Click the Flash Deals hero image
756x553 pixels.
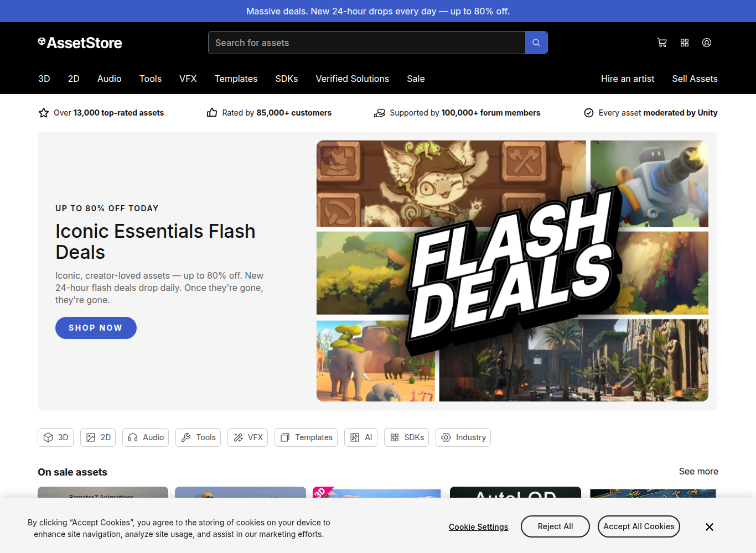point(512,271)
